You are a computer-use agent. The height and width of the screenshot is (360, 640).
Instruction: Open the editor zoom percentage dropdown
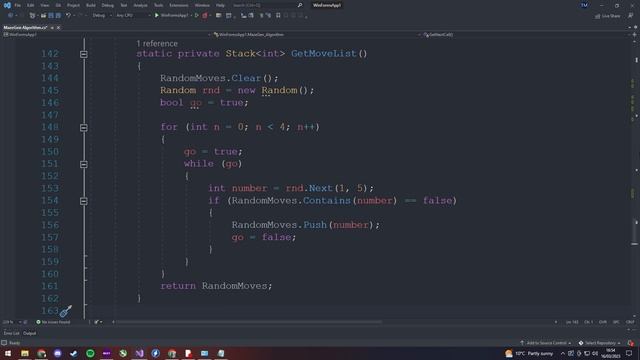(x=11, y=322)
